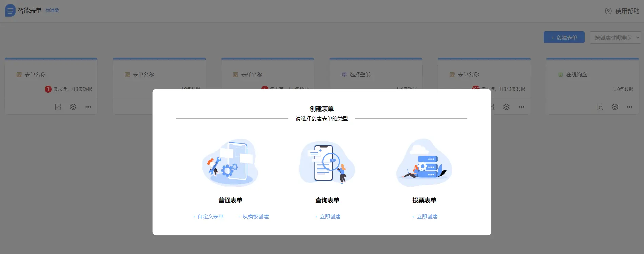
Task: Open three-dot menu on the 3-unread card
Action: tap(88, 107)
